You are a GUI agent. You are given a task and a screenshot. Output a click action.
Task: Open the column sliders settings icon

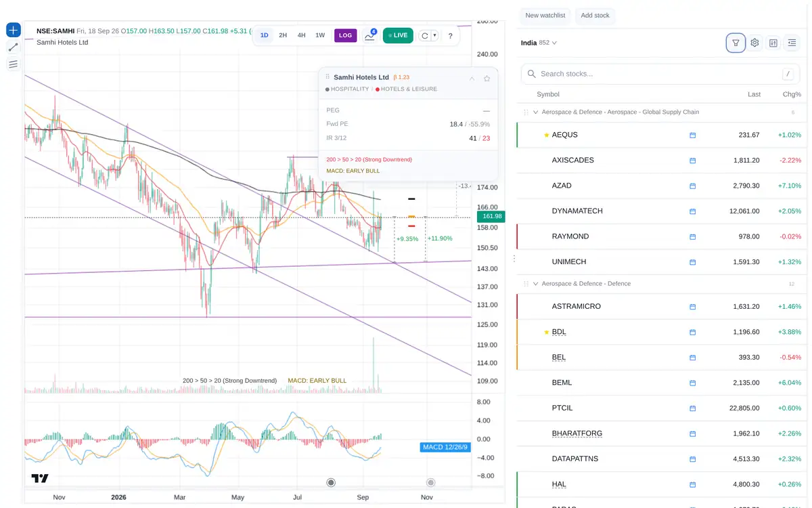coord(773,43)
